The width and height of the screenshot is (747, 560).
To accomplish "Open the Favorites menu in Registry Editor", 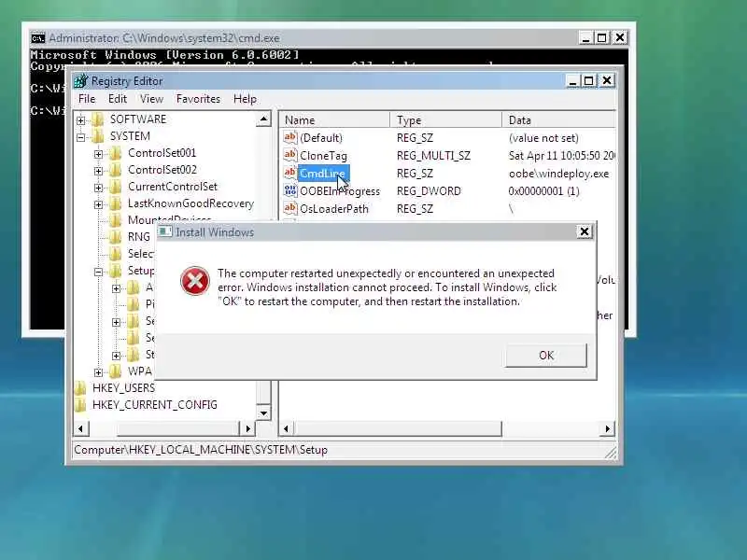I will 198,99.
